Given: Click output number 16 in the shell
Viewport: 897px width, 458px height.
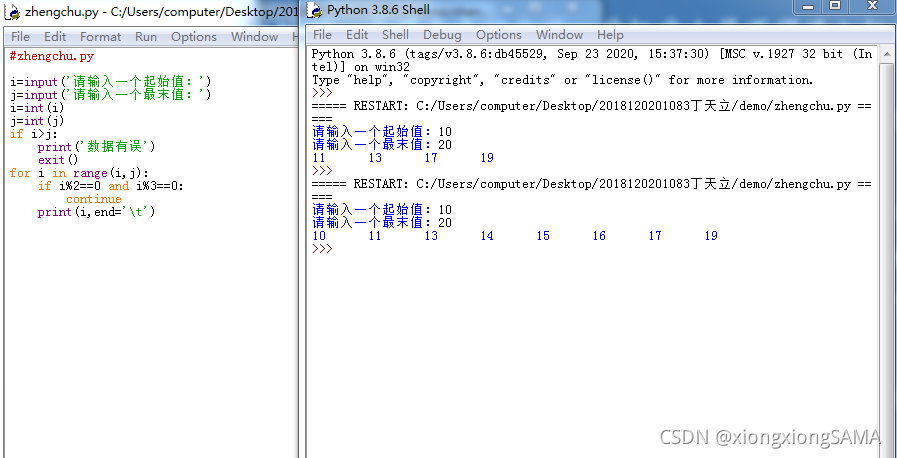Looking at the screenshot, I should pyautogui.click(x=599, y=236).
